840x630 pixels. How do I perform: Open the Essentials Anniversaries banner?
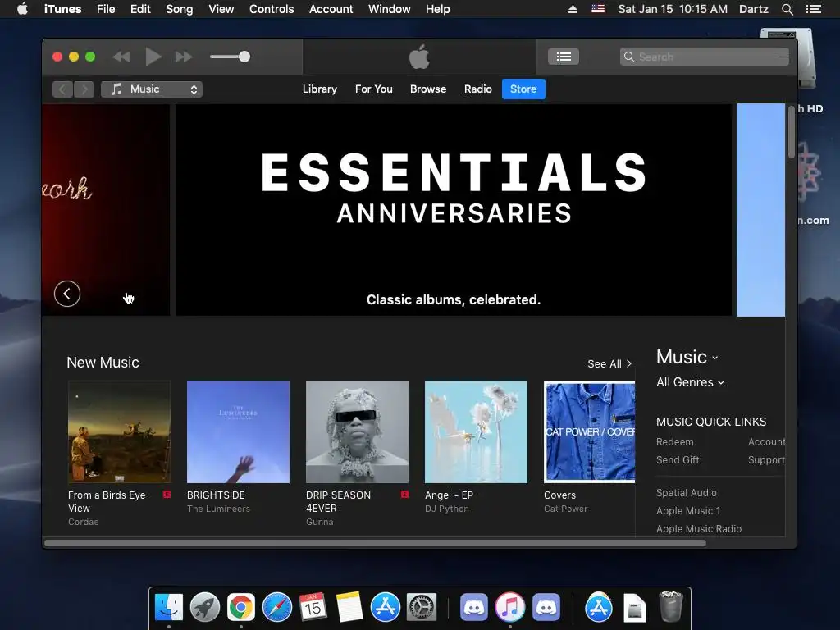453,209
